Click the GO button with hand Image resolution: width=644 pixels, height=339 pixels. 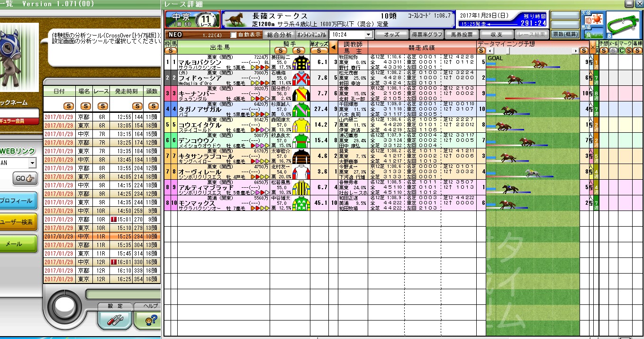point(26,179)
